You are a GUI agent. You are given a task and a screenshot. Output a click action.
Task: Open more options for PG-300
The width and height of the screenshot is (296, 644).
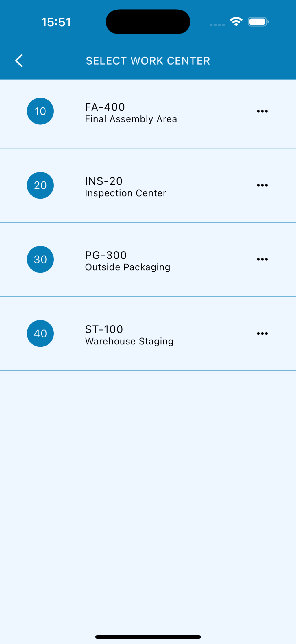tap(262, 259)
